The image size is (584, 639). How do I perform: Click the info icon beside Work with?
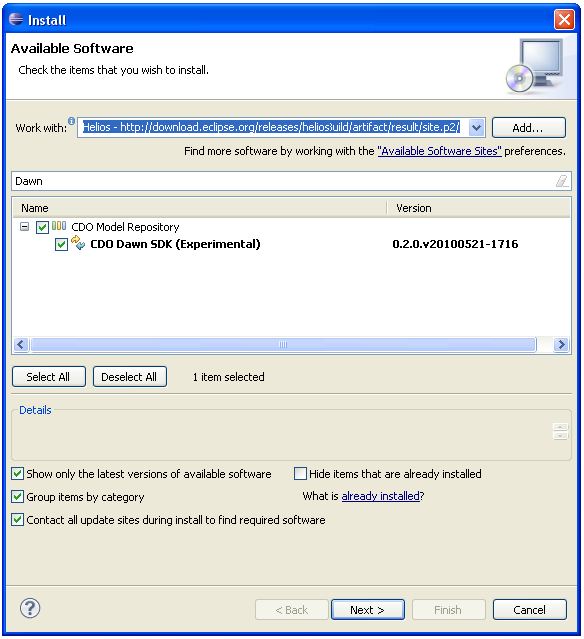(x=71, y=121)
